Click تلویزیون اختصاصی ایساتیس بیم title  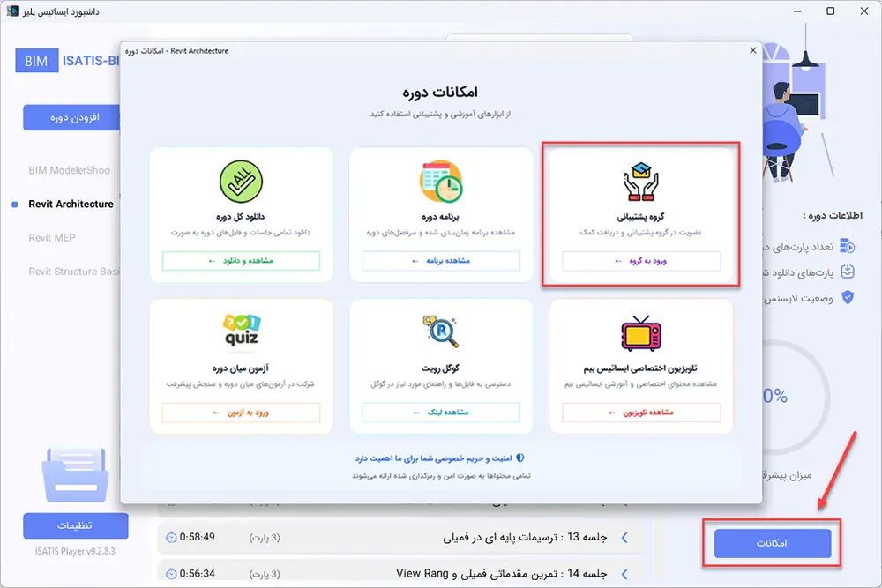[x=640, y=368]
